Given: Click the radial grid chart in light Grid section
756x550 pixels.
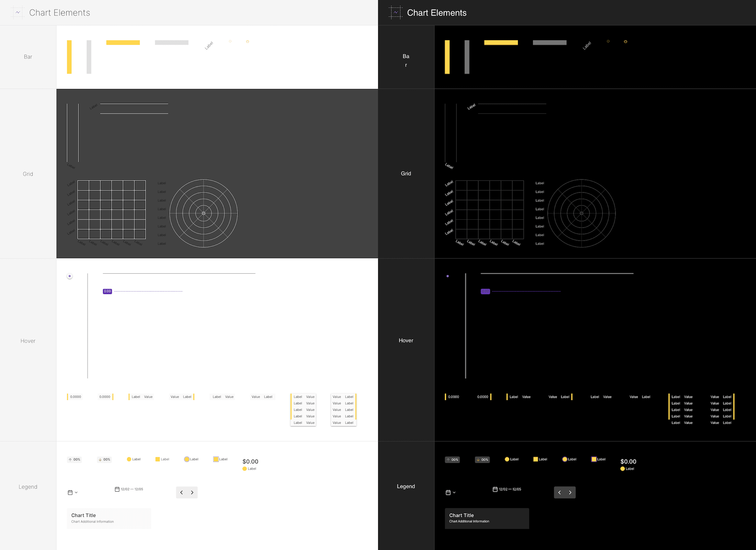Looking at the screenshot, I should pyautogui.click(x=204, y=213).
